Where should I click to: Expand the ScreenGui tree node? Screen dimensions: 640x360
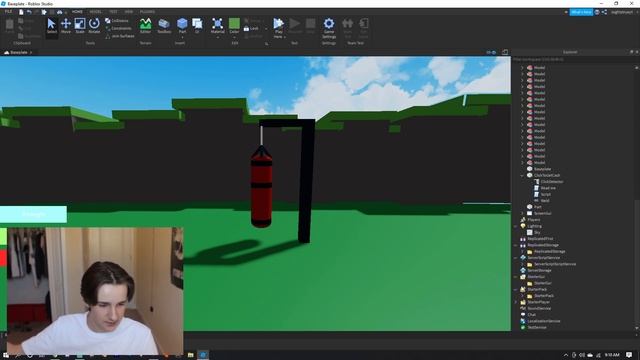click(522, 213)
